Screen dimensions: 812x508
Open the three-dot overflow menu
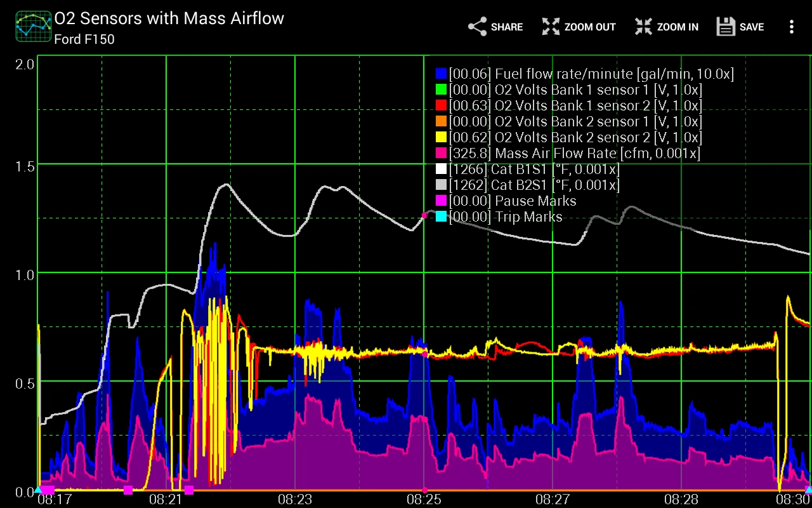click(x=791, y=27)
